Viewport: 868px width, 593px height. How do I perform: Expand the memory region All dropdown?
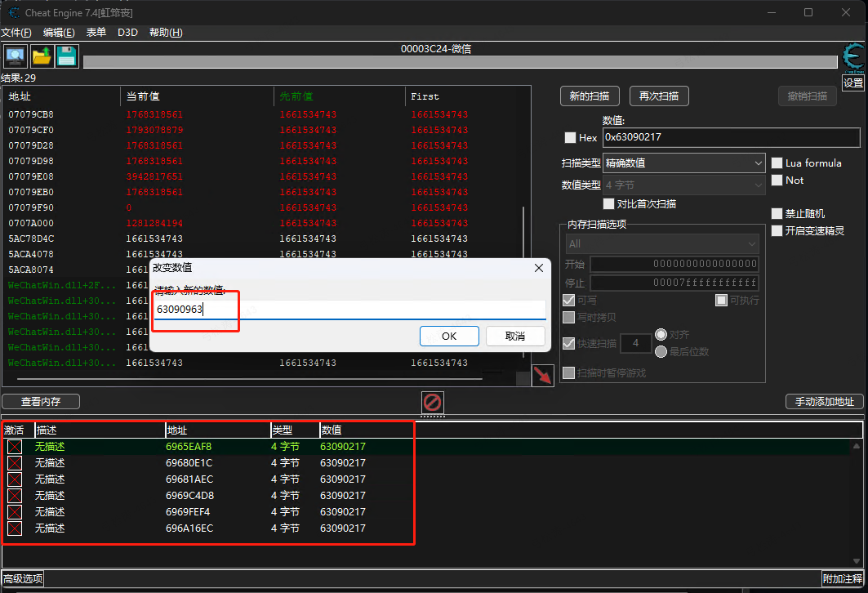(662, 243)
